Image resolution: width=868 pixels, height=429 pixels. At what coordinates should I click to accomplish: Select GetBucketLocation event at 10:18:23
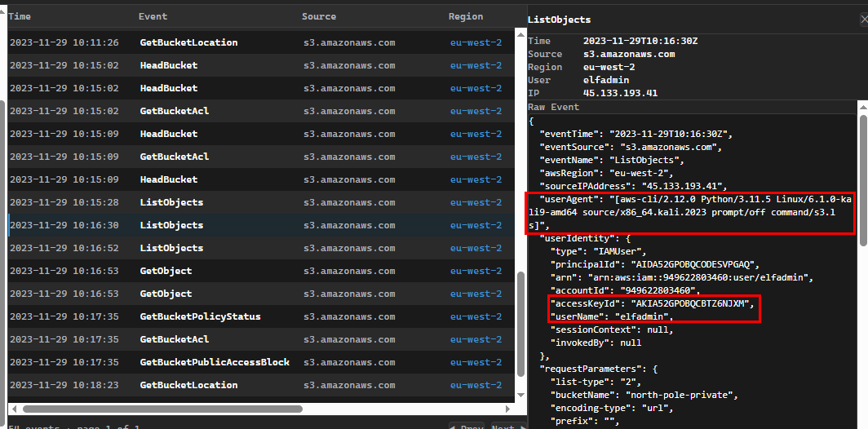pyautogui.click(x=261, y=385)
